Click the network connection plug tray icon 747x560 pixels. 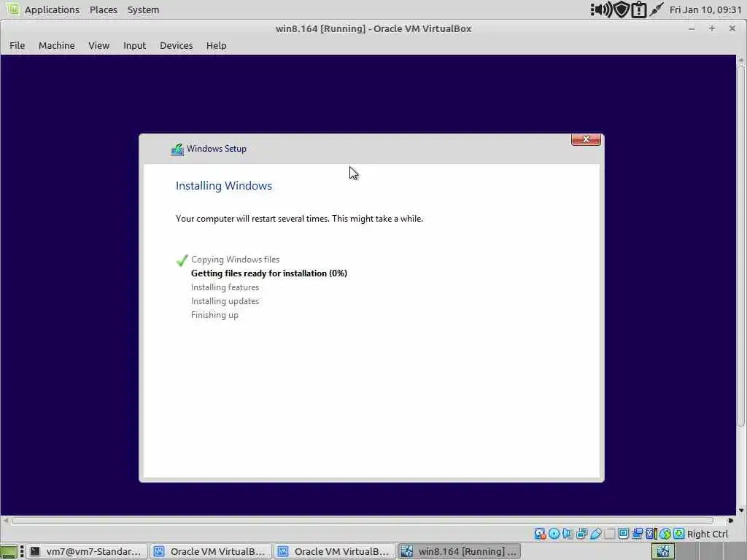click(657, 9)
